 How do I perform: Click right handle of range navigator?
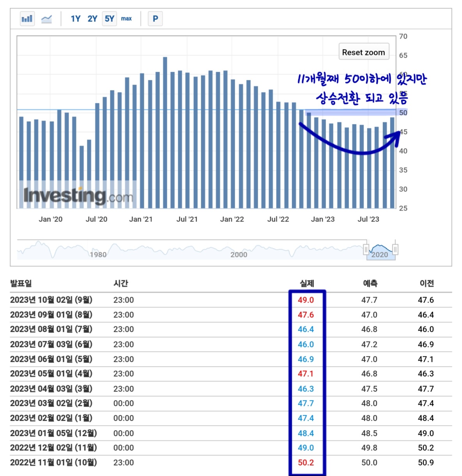click(x=395, y=249)
